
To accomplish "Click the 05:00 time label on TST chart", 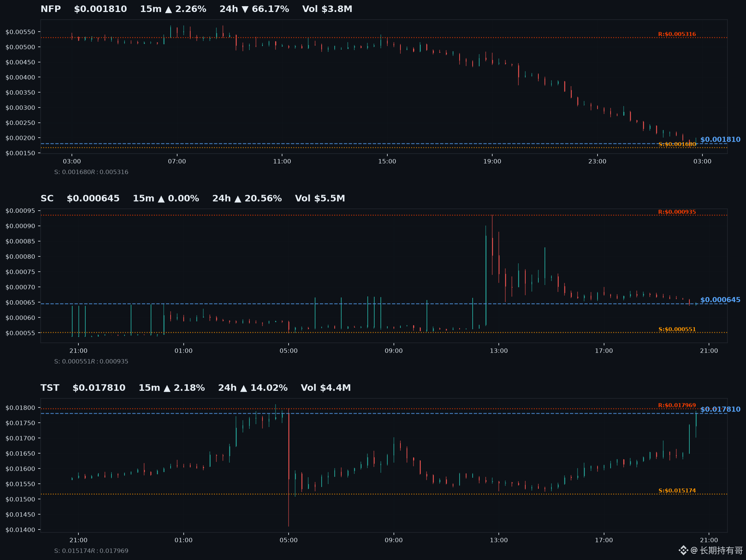I will 289,540.
